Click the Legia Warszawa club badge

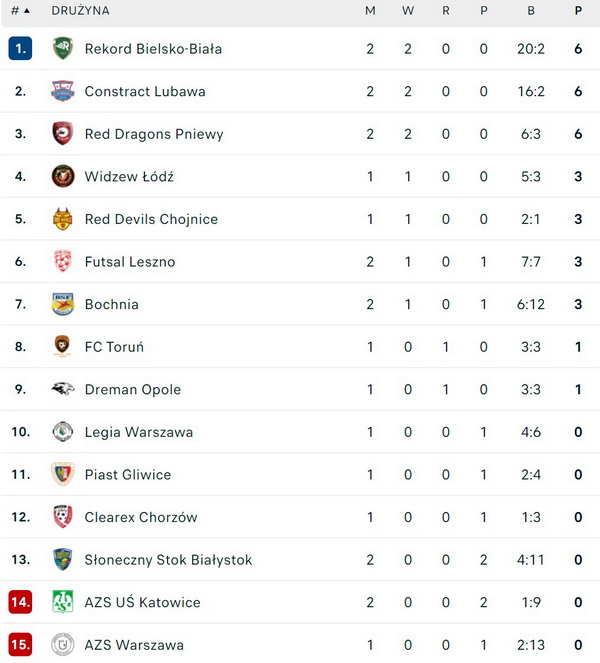tap(63, 432)
